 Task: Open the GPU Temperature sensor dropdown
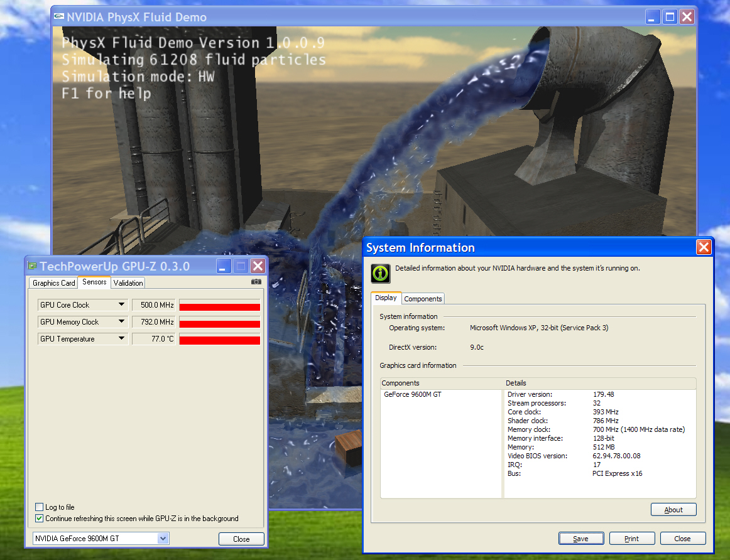[x=121, y=338]
